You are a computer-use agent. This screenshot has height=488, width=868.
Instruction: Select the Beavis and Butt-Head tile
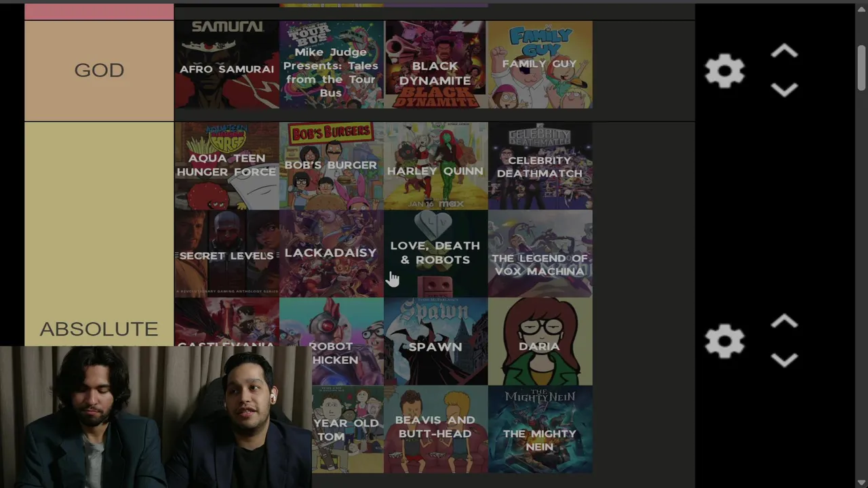tap(435, 429)
